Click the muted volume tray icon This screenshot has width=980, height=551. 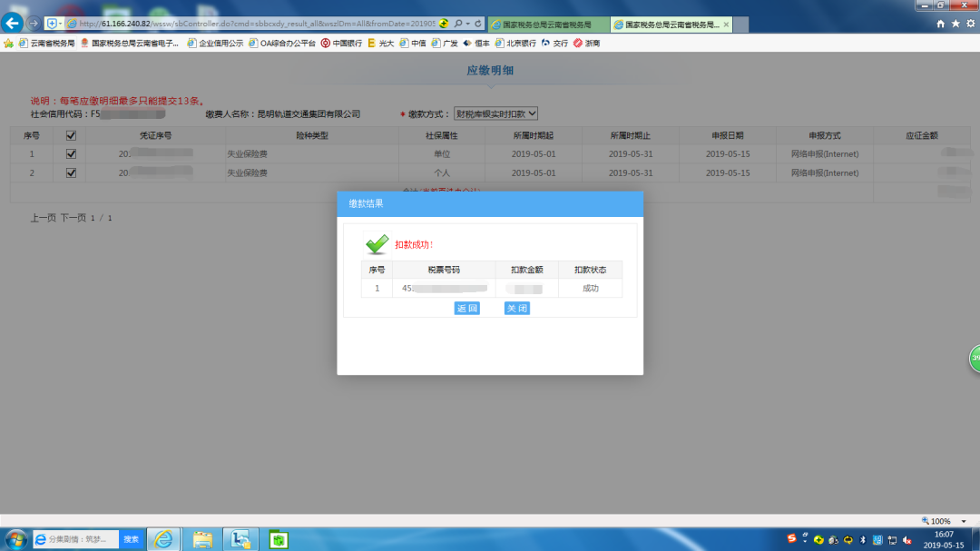coord(907,540)
